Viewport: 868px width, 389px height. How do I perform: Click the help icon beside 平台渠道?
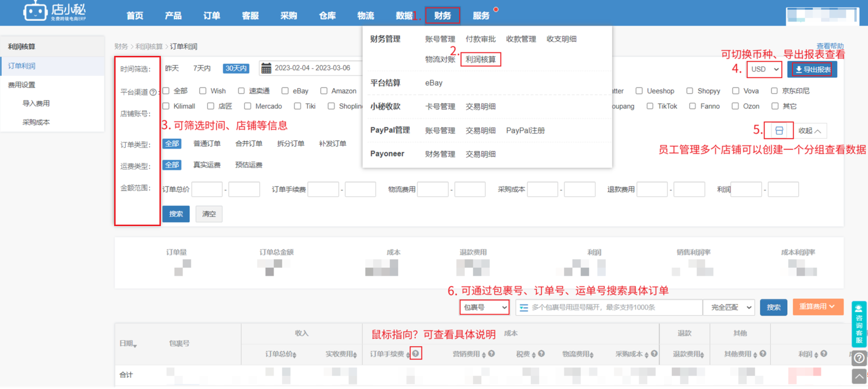(153, 92)
